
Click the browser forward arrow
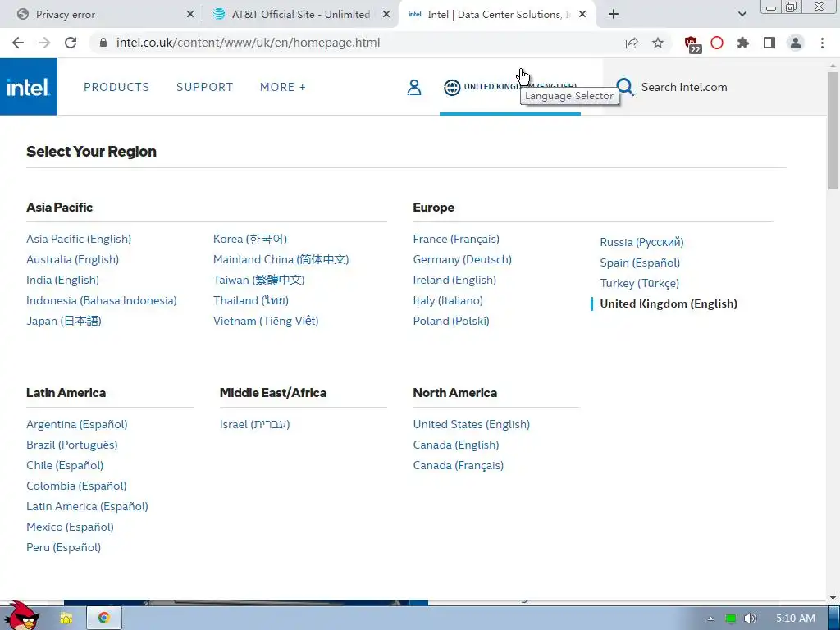(x=44, y=43)
